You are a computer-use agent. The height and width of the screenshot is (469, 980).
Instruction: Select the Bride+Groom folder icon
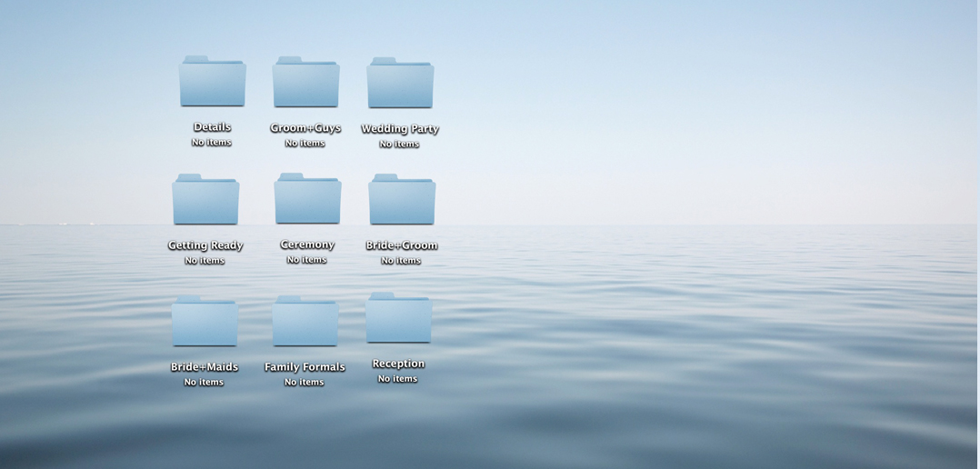(x=402, y=200)
